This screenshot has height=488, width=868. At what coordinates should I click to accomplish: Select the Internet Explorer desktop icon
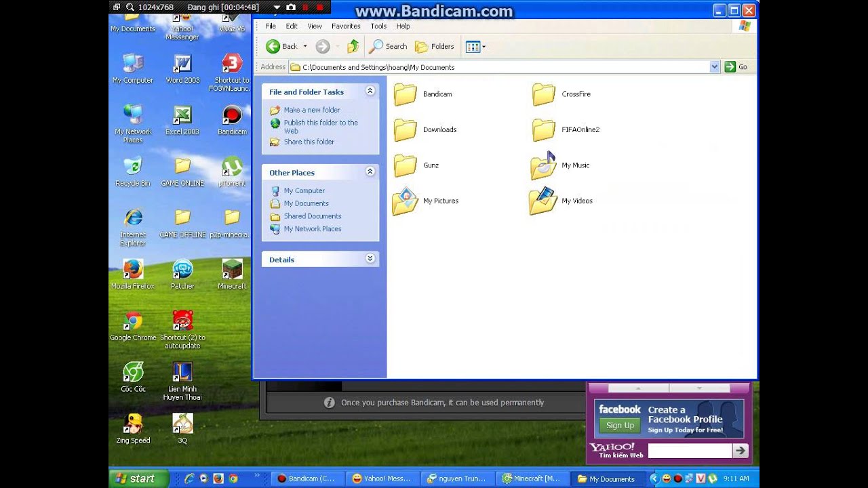tap(133, 227)
